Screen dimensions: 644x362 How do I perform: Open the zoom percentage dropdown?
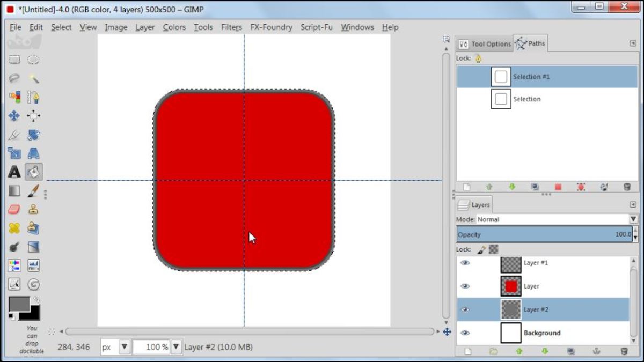(x=176, y=347)
